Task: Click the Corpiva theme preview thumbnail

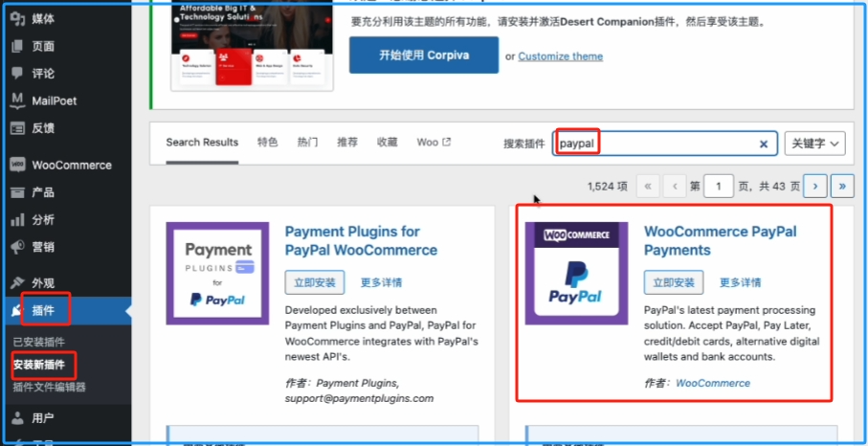Action: (x=252, y=44)
